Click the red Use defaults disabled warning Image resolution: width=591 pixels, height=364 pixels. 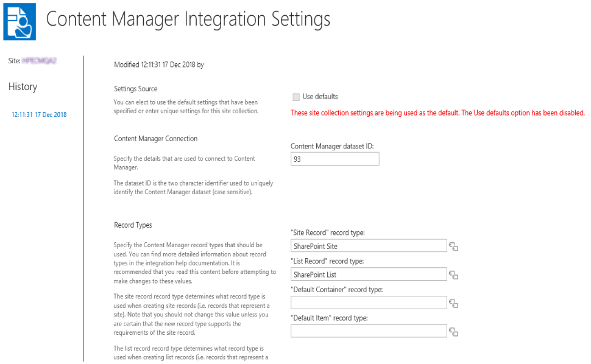tap(437, 113)
